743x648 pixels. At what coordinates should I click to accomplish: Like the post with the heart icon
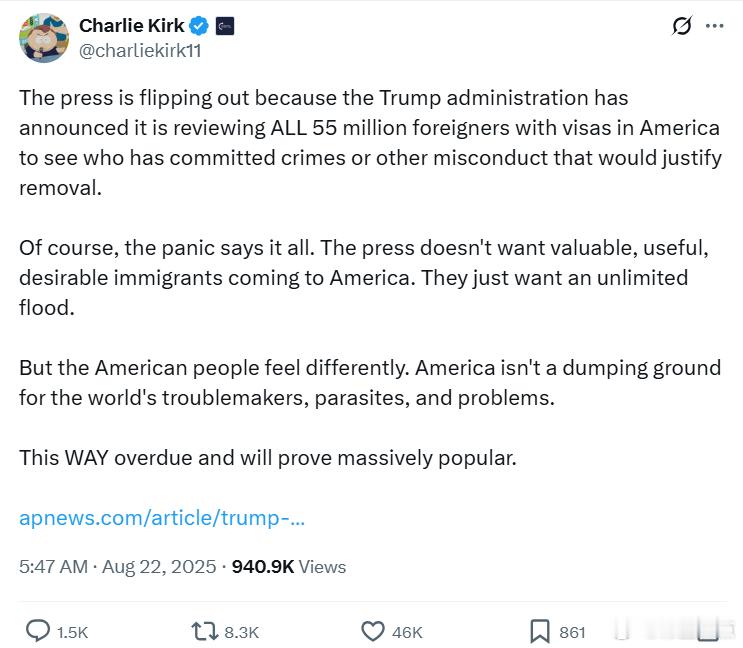point(373,631)
